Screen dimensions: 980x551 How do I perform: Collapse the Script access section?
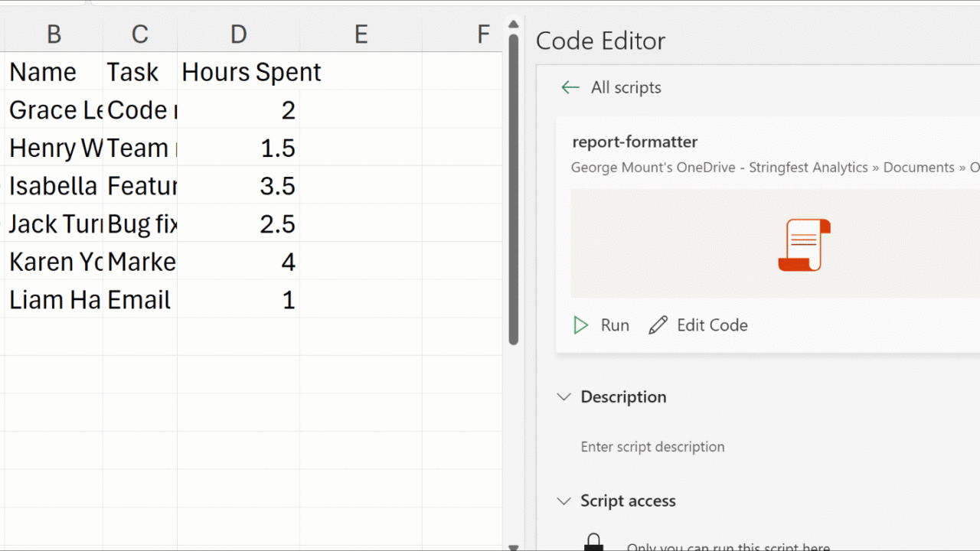564,501
